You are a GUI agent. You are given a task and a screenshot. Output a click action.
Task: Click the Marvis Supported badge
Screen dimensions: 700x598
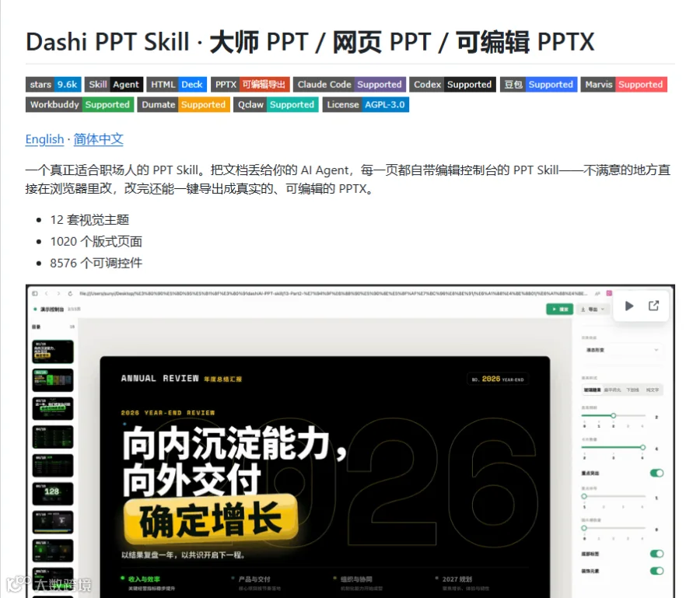click(x=624, y=84)
